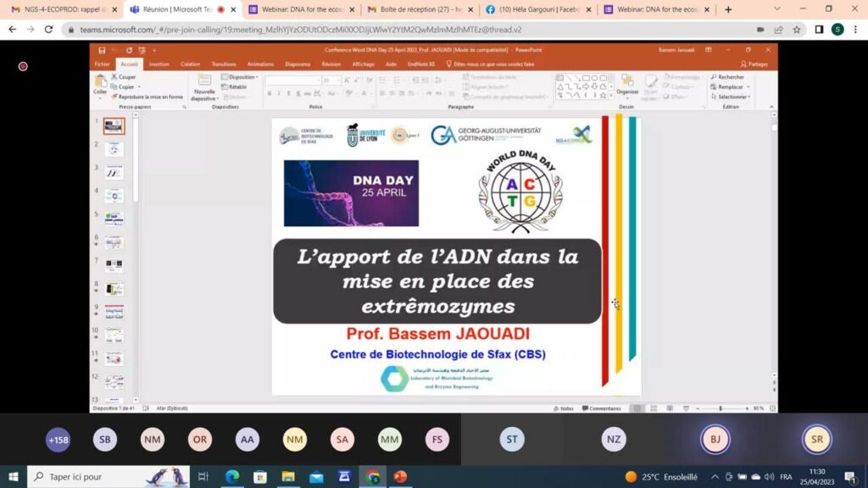This screenshot has width=868, height=488.
Task: Open the new browser tab button
Action: pos(728,9)
